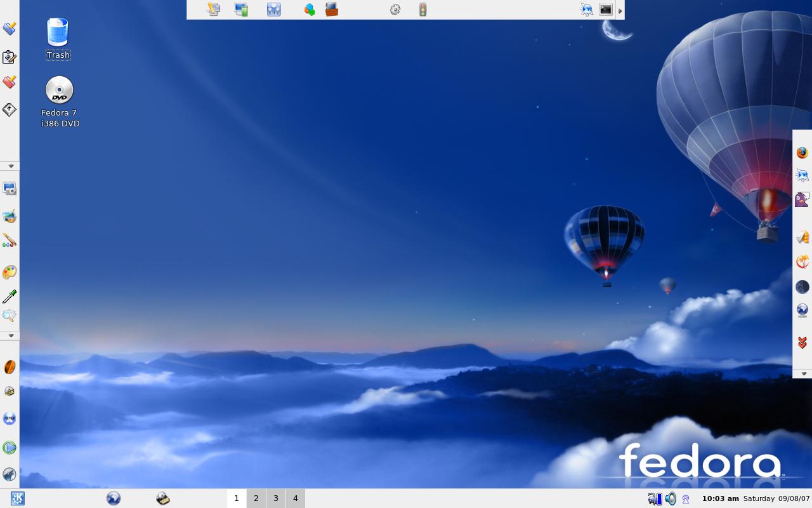Open the Fedora 7 i386 DVD icon

pyautogui.click(x=60, y=102)
